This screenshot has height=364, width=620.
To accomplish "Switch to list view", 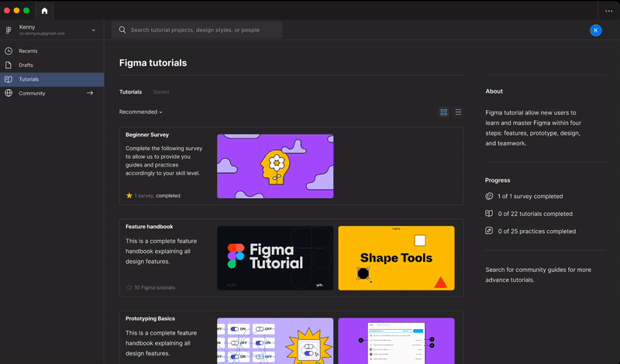I will pyautogui.click(x=458, y=112).
